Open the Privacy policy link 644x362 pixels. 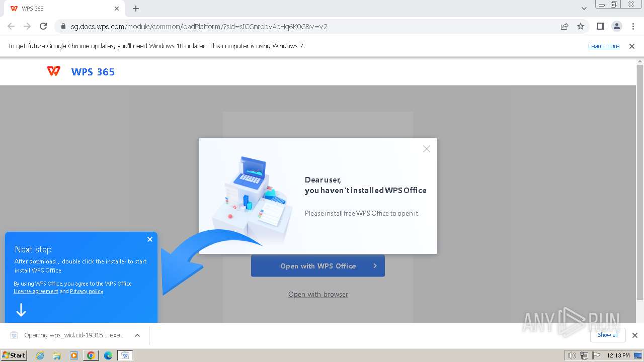(x=87, y=291)
